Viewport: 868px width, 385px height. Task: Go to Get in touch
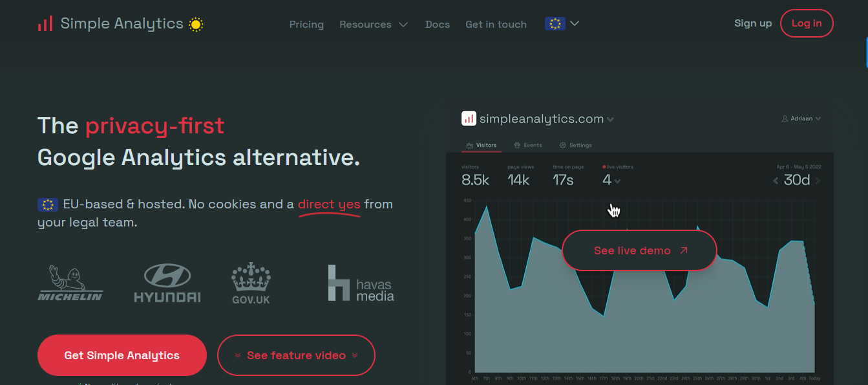click(496, 25)
